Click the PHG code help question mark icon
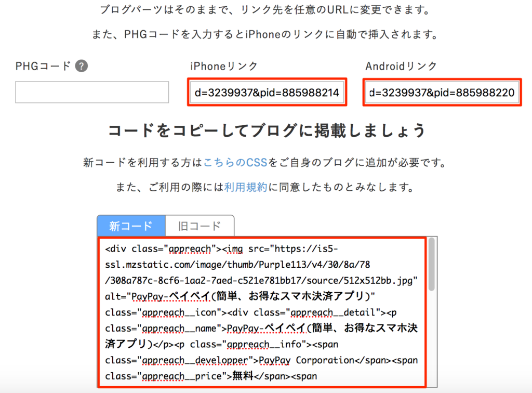The image size is (532, 393). 82,66
